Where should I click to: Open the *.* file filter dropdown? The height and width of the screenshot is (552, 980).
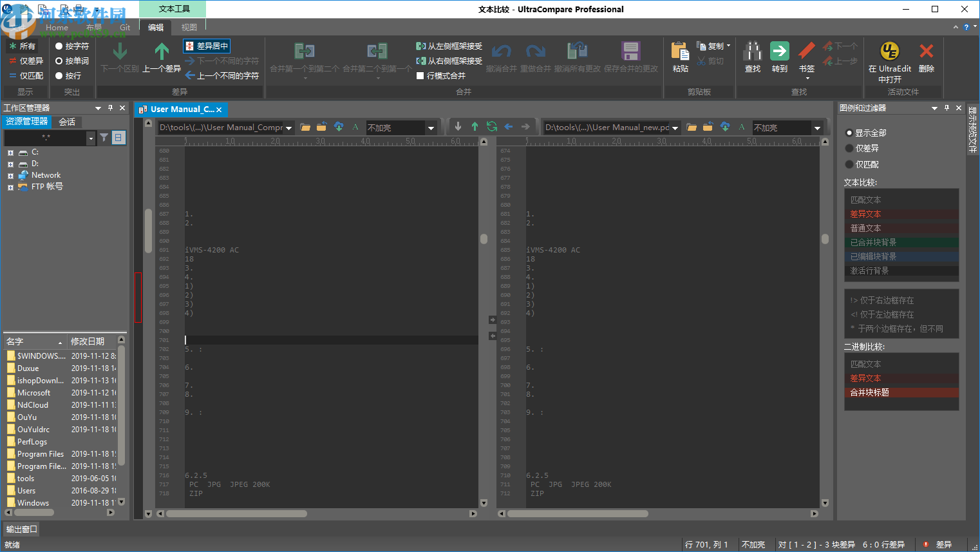click(x=90, y=138)
